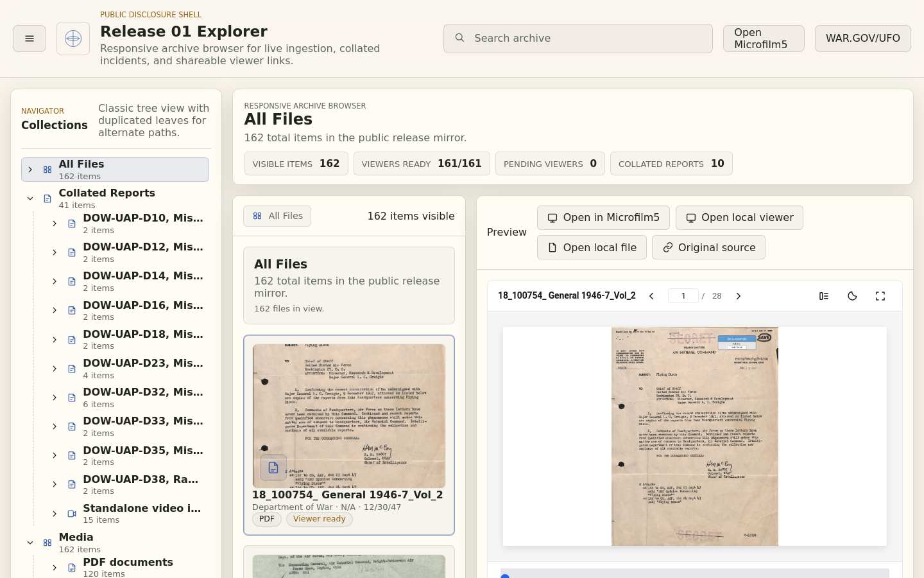Open Microfilm5 from the header
This screenshot has width=924, height=578.
click(764, 39)
